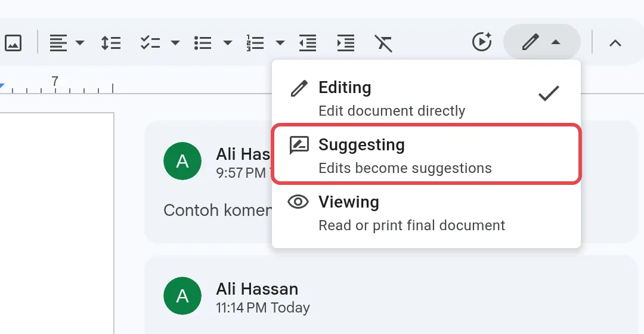Image resolution: width=644 pixels, height=334 pixels.
Task: Insert a checklist
Action: (x=150, y=43)
